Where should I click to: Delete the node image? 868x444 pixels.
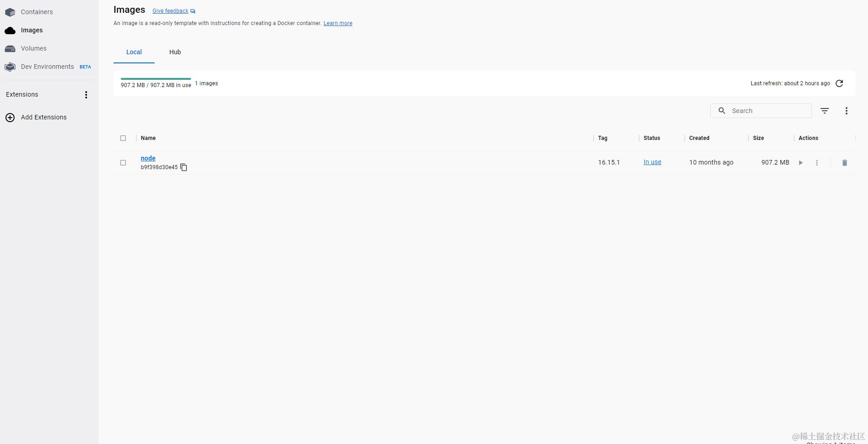845,163
